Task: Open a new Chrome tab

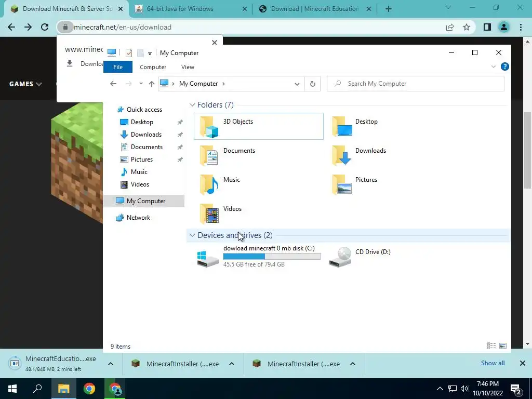Action: pyautogui.click(x=389, y=9)
